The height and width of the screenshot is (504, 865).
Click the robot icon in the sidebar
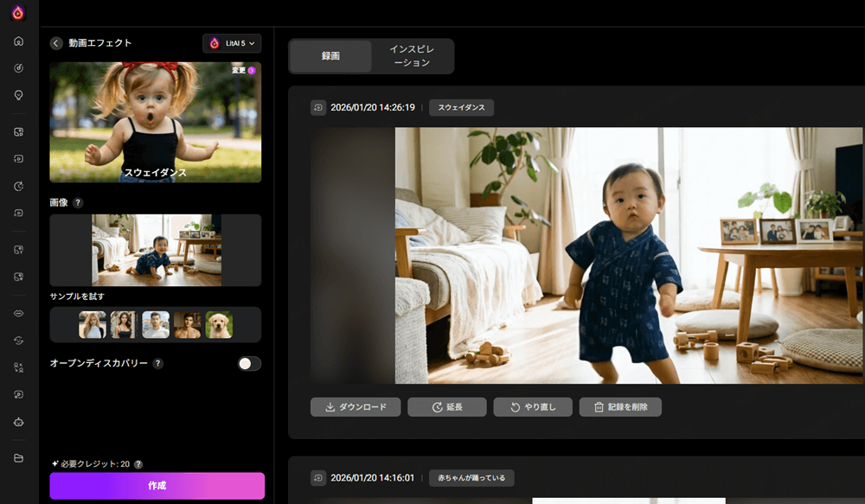[18, 423]
